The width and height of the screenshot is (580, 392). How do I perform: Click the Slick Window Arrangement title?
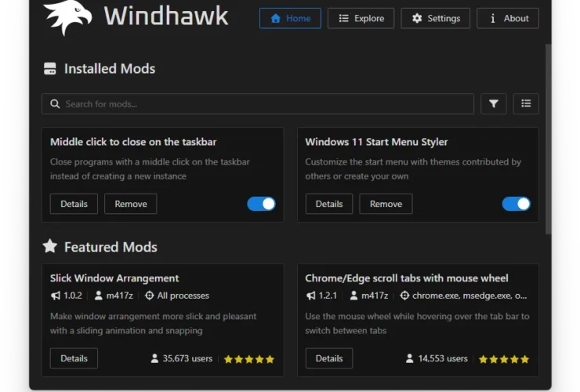(x=114, y=278)
